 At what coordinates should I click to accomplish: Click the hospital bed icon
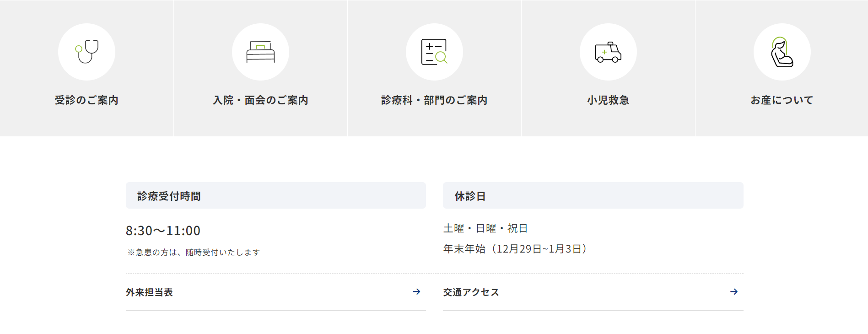(x=260, y=52)
